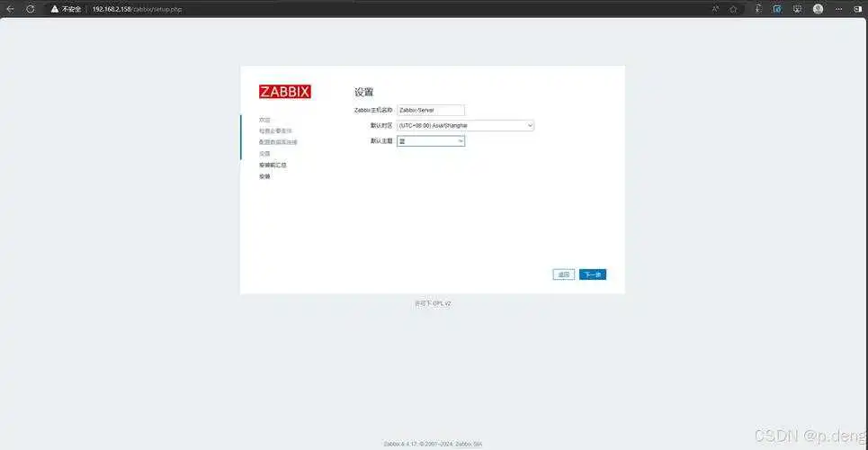Screen dimensions: 868x450
Task: Click the 'Zabbix主机名称' field label
Action: tap(373, 111)
